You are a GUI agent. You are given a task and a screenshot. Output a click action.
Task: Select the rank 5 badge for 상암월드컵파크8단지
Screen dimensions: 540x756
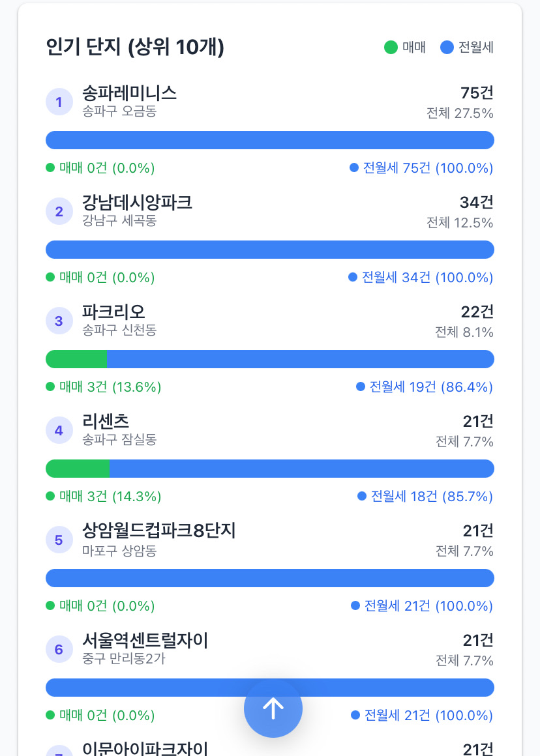point(59,540)
